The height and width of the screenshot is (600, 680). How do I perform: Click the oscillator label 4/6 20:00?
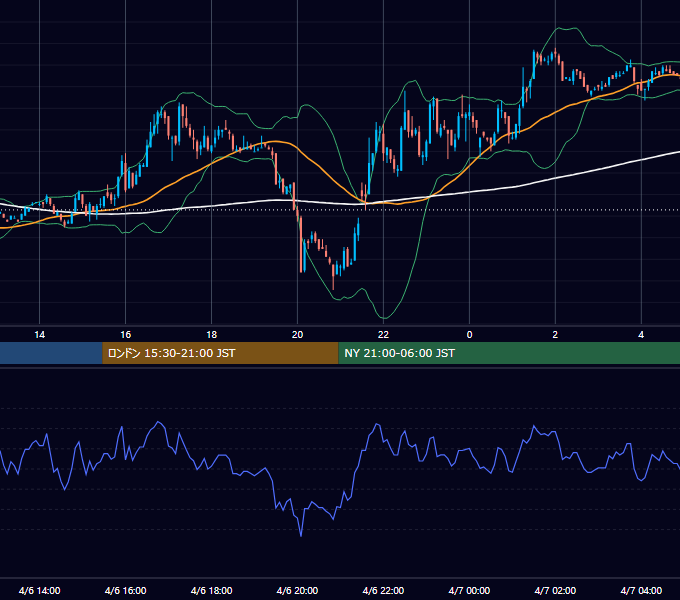(x=297, y=590)
